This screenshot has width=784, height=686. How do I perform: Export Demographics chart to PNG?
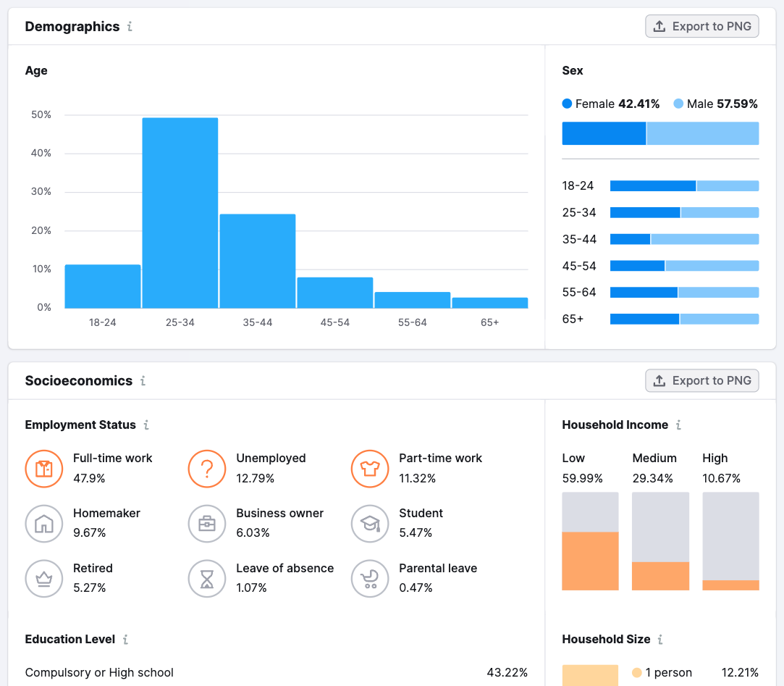702,27
